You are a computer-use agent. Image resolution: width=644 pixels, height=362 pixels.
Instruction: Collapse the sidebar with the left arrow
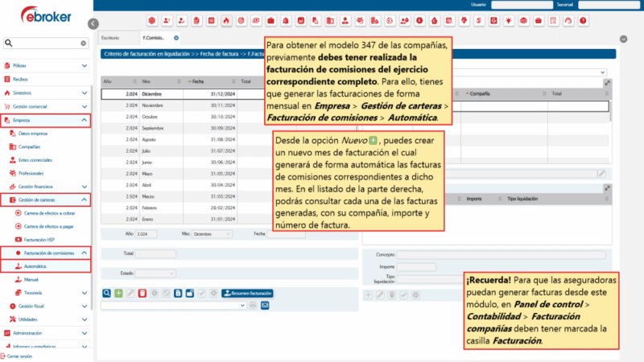[x=95, y=24]
